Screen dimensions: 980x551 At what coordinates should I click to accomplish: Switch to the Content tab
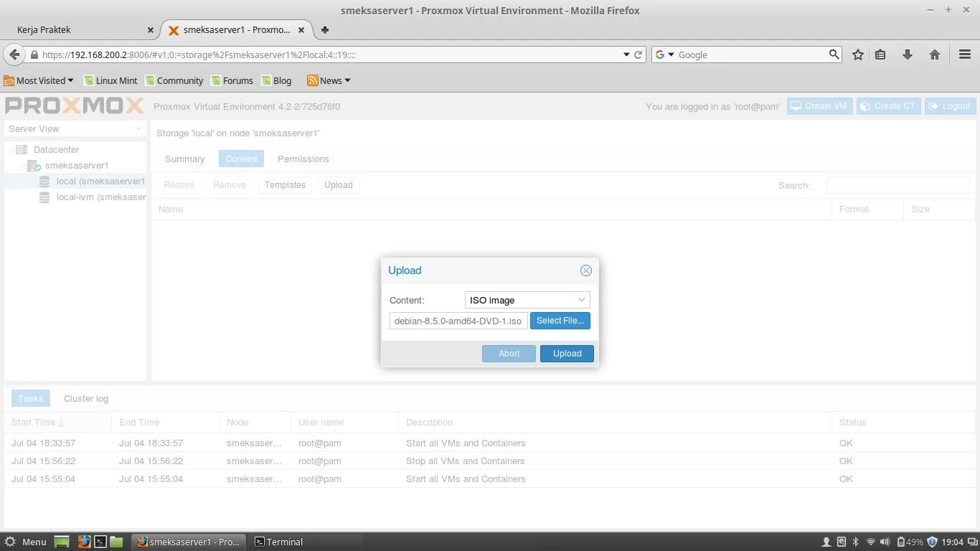pos(241,159)
